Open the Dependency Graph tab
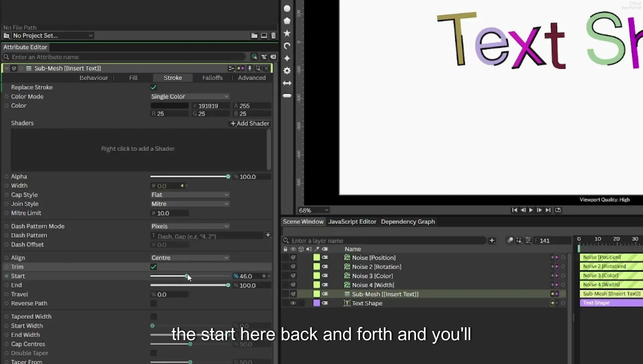 click(x=408, y=221)
